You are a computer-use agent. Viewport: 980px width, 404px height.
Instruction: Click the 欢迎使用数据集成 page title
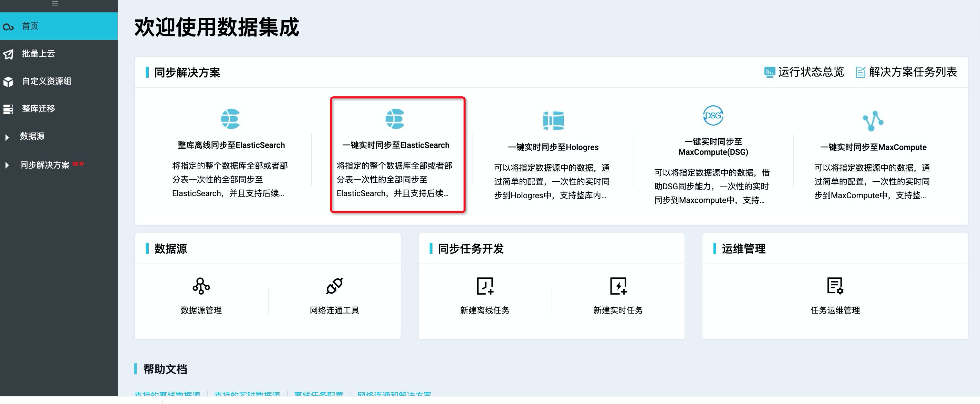point(217,28)
